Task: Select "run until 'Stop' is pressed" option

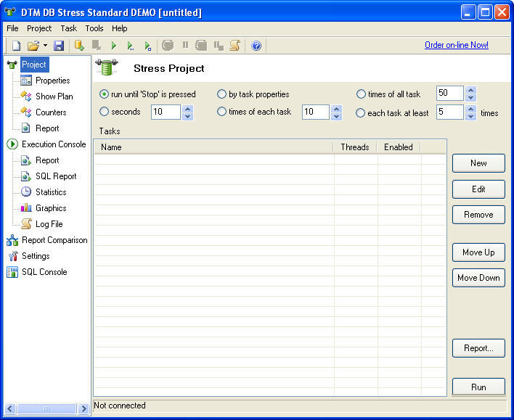Action: pyautogui.click(x=104, y=94)
